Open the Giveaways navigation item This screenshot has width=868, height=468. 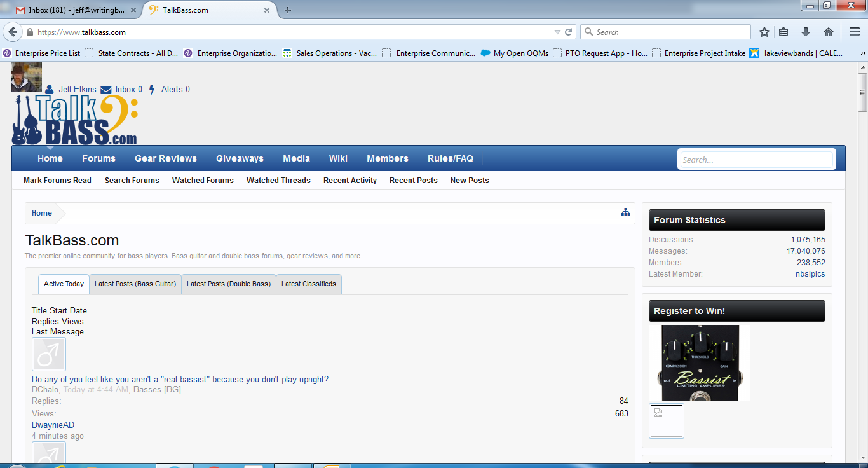pyautogui.click(x=240, y=158)
